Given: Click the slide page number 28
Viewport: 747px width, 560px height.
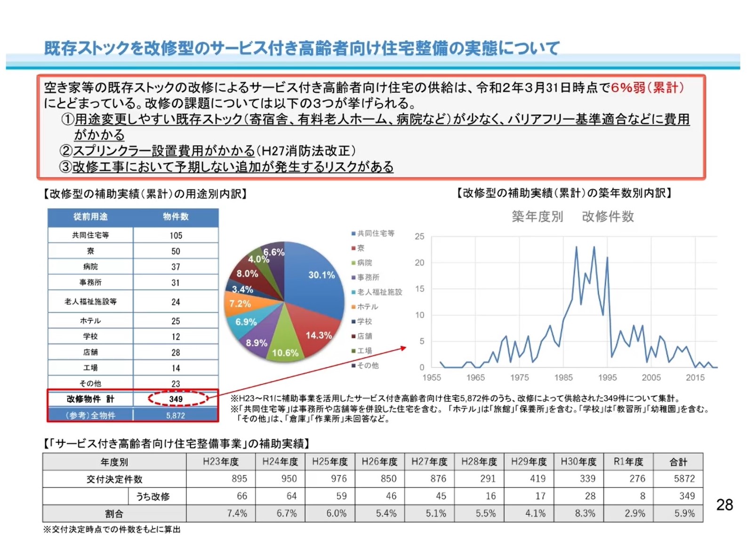Looking at the screenshot, I should coord(724,505).
